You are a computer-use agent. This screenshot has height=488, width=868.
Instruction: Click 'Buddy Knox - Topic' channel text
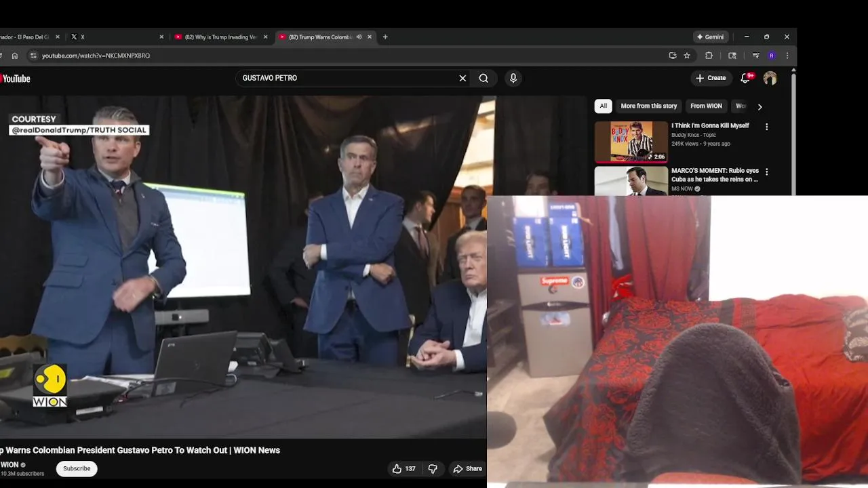tap(694, 135)
